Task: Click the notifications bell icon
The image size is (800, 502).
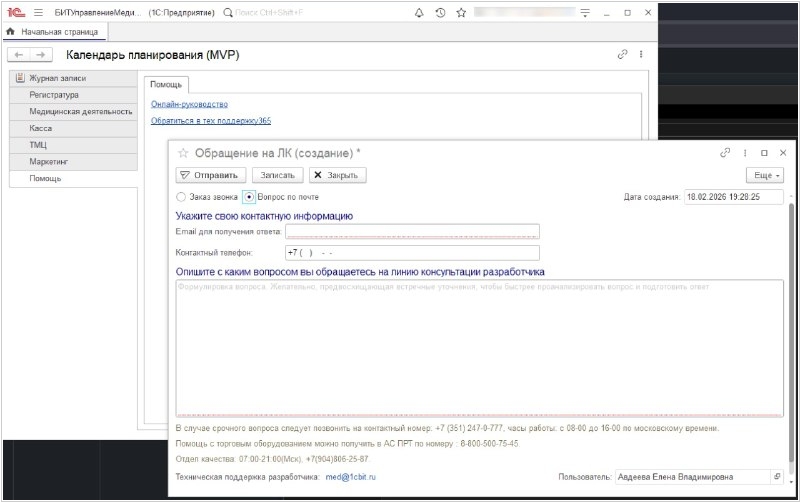Action: pos(418,13)
